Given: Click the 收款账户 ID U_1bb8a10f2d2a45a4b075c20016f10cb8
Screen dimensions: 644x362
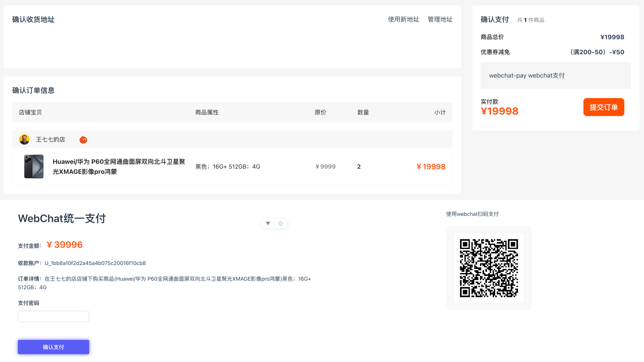Looking at the screenshot, I should coord(95,263).
